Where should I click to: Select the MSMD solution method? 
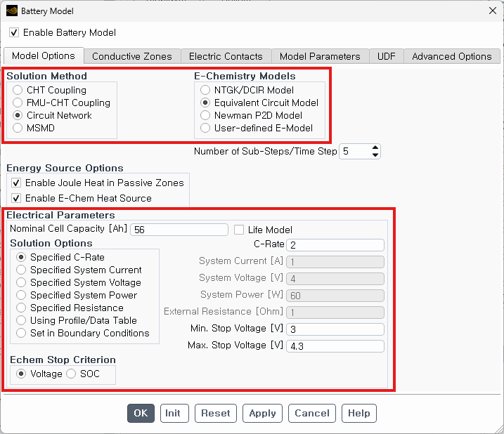click(18, 128)
